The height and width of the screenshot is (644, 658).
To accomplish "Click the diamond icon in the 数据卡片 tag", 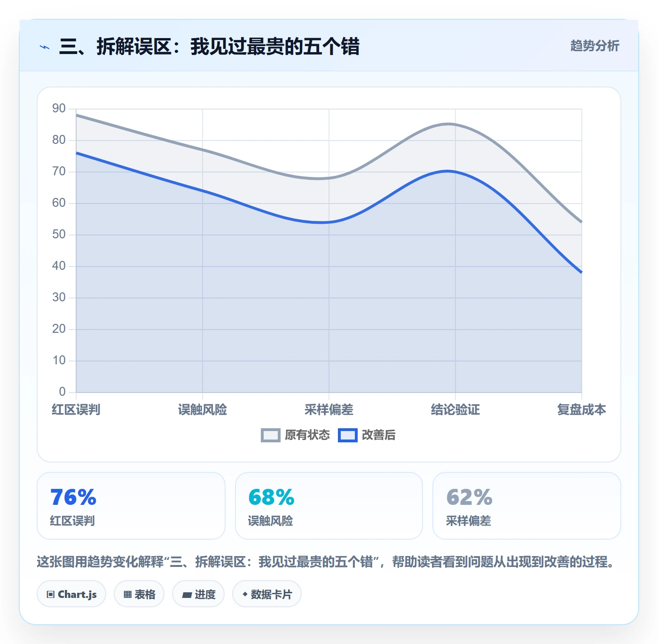I will click(x=245, y=594).
